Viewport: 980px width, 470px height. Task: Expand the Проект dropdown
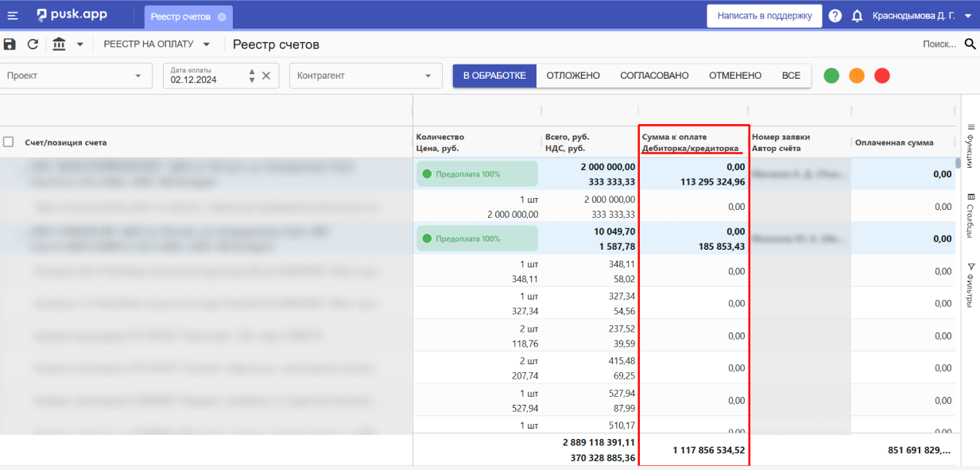tap(138, 76)
